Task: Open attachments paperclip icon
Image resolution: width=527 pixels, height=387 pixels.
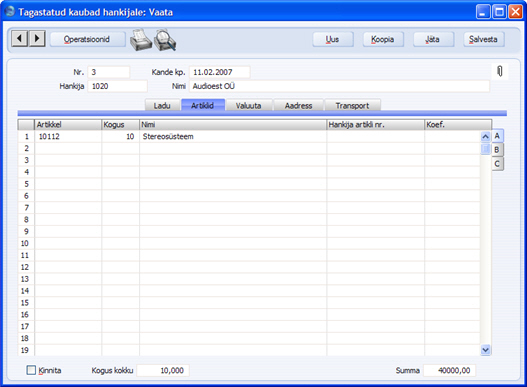Action: coord(500,71)
